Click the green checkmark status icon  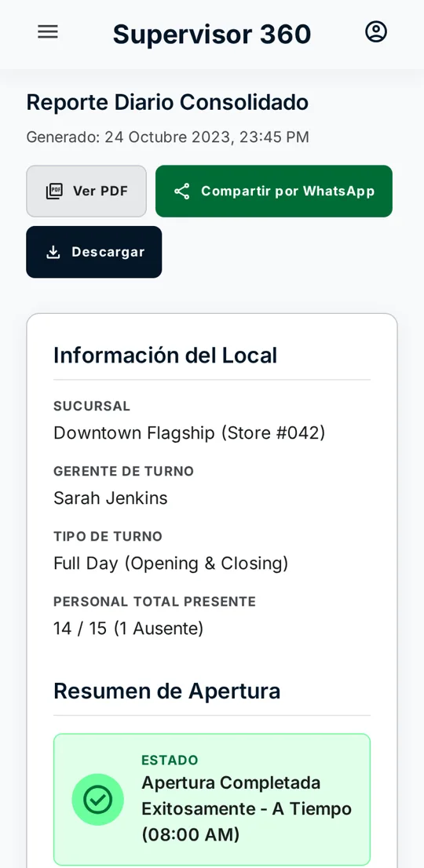click(98, 800)
